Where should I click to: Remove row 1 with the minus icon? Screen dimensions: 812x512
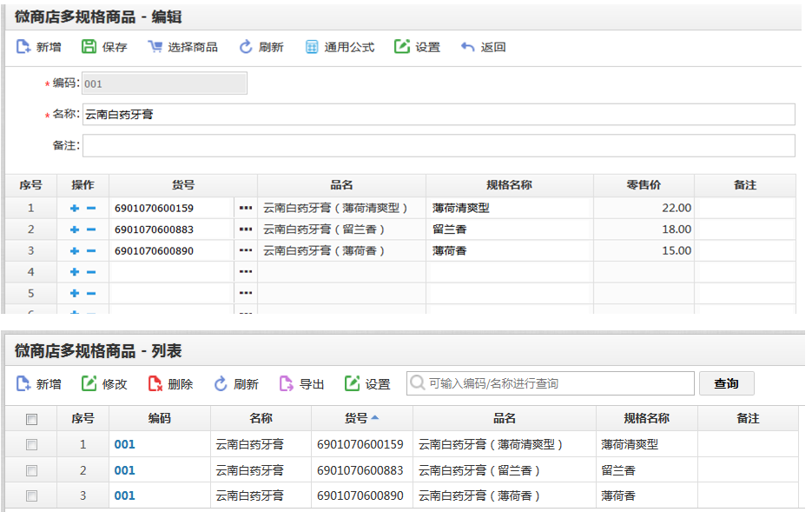pyautogui.click(x=91, y=209)
